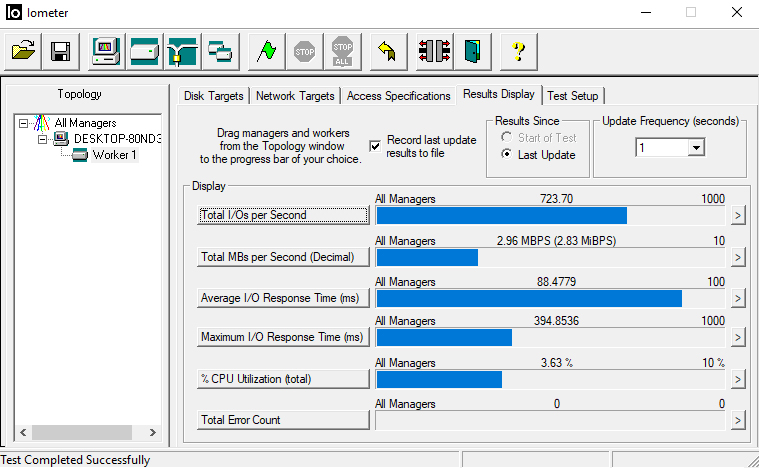Viewport: 759px width, 468px height.
Task: Click Total I/Os per Second button
Action: [x=283, y=215]
